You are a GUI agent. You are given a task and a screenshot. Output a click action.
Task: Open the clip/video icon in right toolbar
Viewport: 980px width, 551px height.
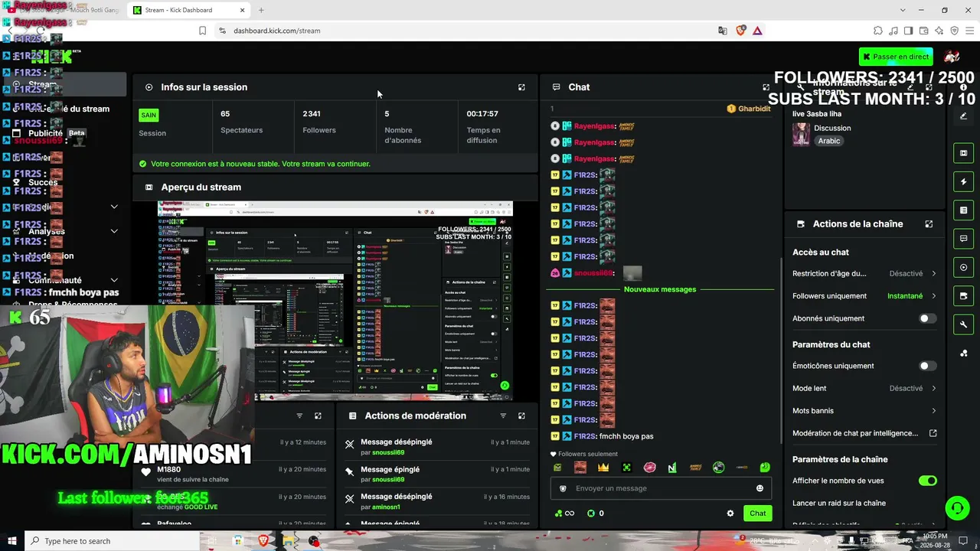coord(963,153)
